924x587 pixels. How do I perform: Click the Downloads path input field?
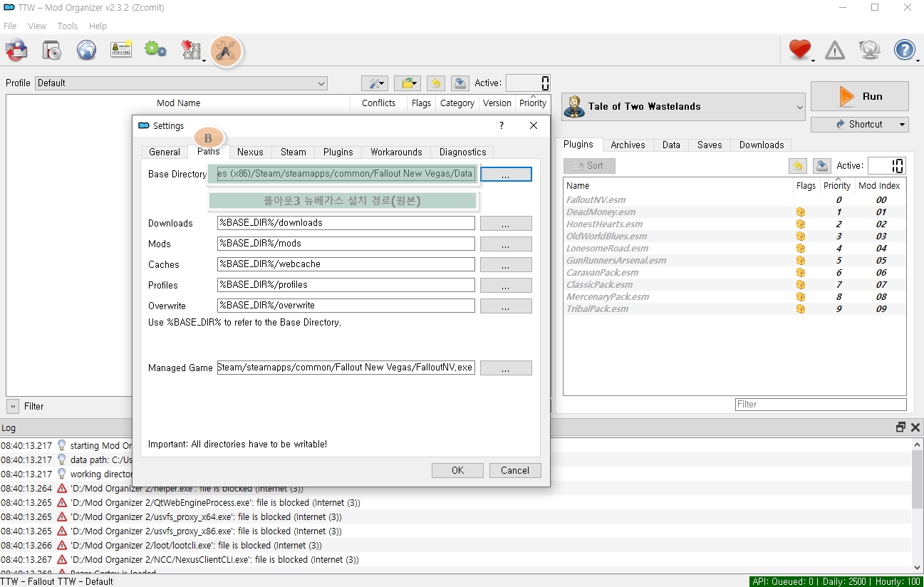coord(346,223)
